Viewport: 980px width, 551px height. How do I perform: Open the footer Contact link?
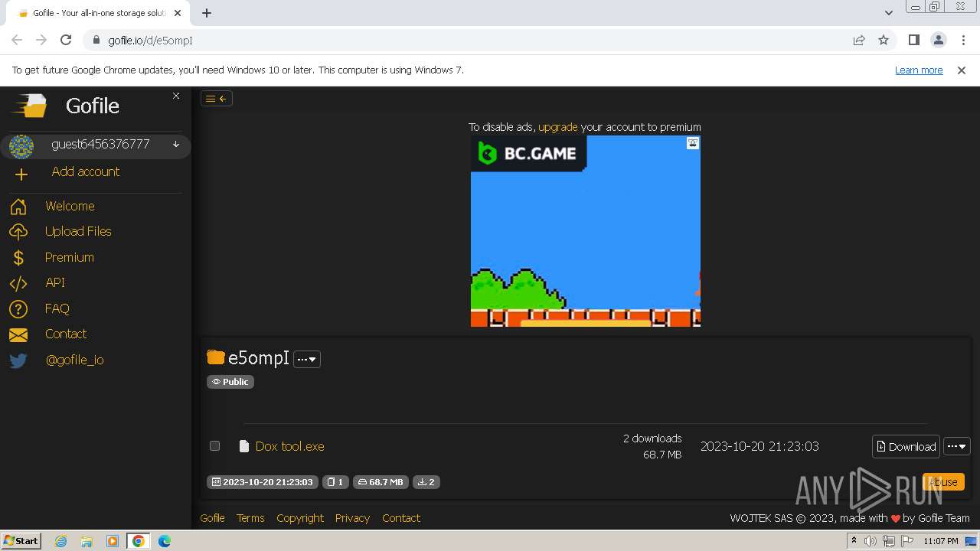coord(401,518)
